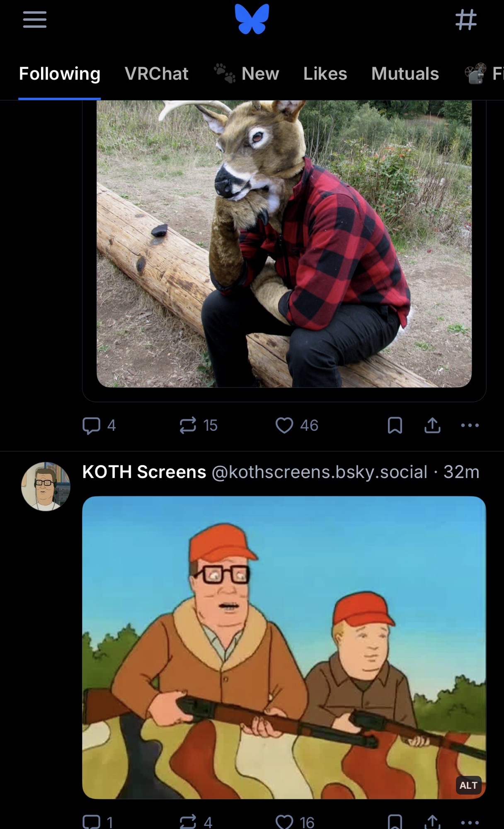
Task: Select the Mutuals feed tab
Action: pyautogui.click(x=405, y=74)
